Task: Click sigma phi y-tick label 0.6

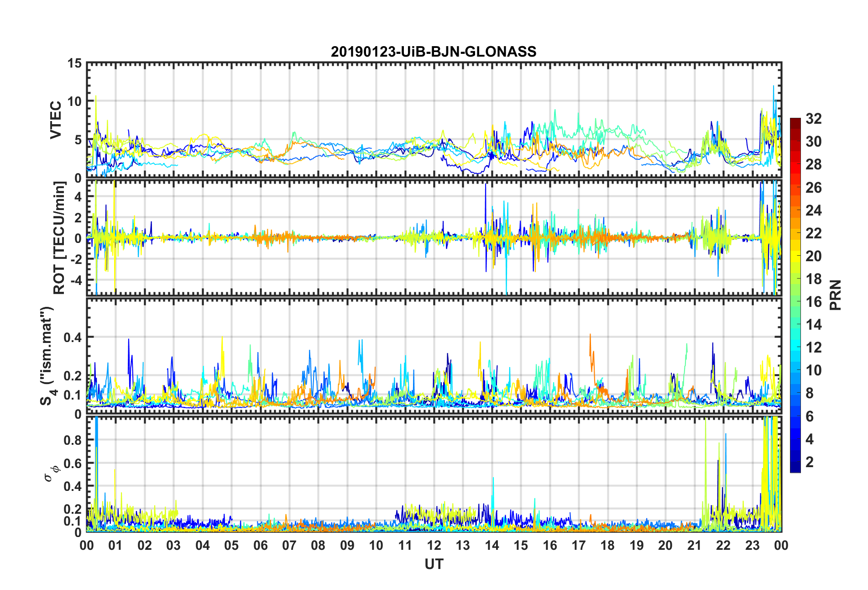Action: (73, 463)
